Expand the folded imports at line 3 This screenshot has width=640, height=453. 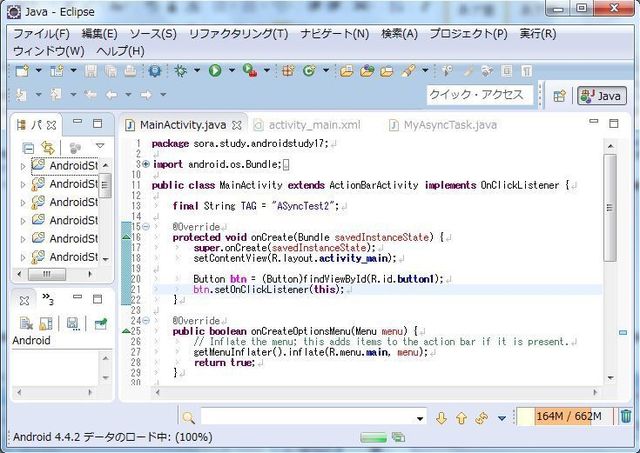(x=146, y=164)
